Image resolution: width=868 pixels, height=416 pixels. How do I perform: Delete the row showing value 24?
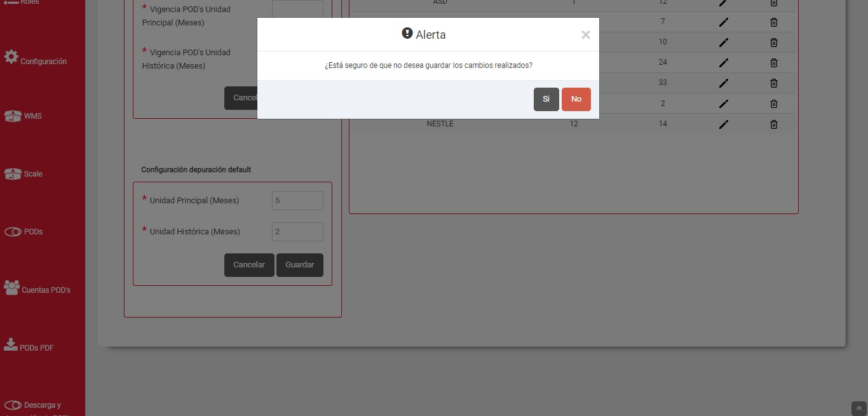coord(773,63)
